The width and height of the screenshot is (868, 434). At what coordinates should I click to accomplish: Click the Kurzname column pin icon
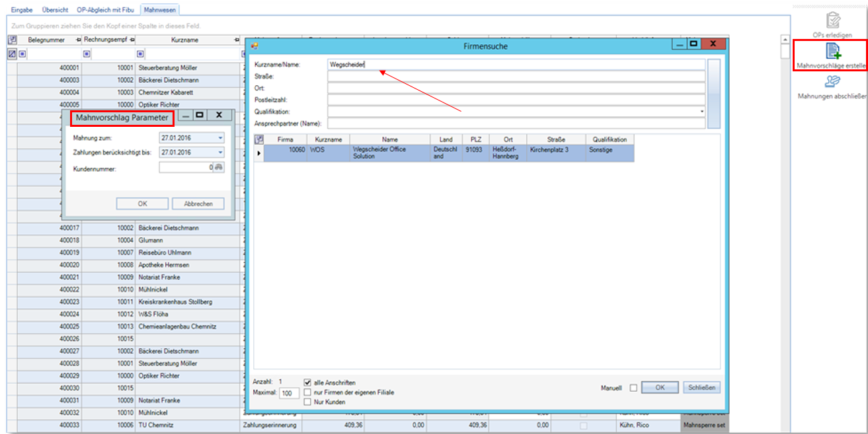236,40
